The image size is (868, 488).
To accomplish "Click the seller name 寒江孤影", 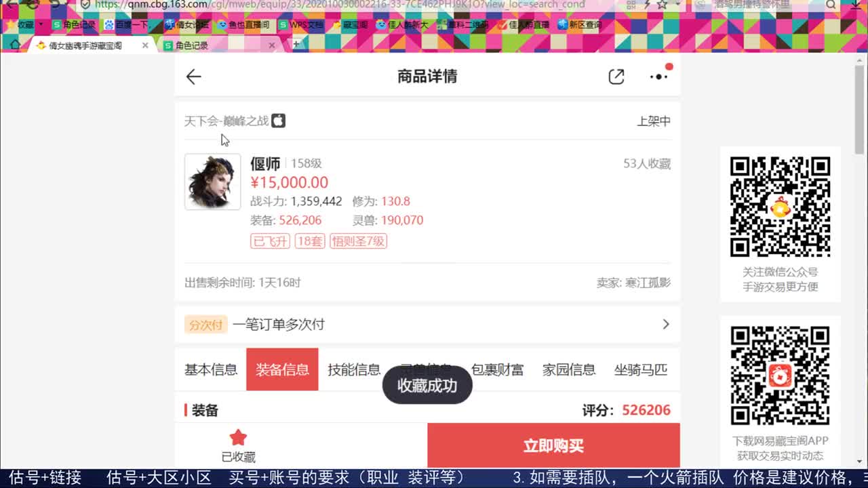I will point(647,283).
